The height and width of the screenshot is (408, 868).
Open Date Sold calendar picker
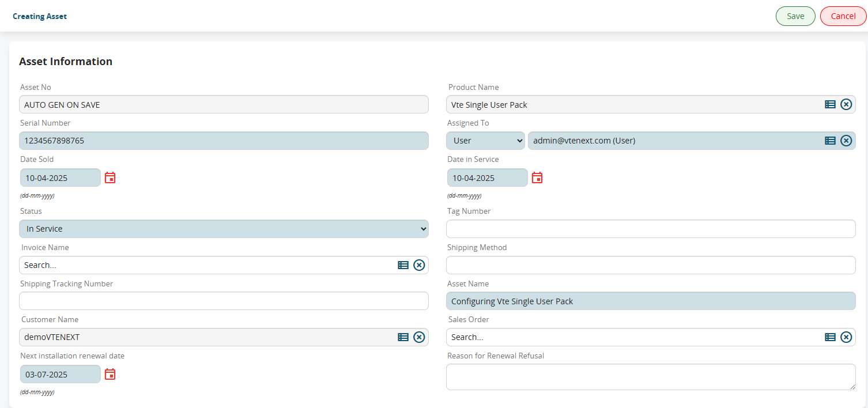click(110, 177)
